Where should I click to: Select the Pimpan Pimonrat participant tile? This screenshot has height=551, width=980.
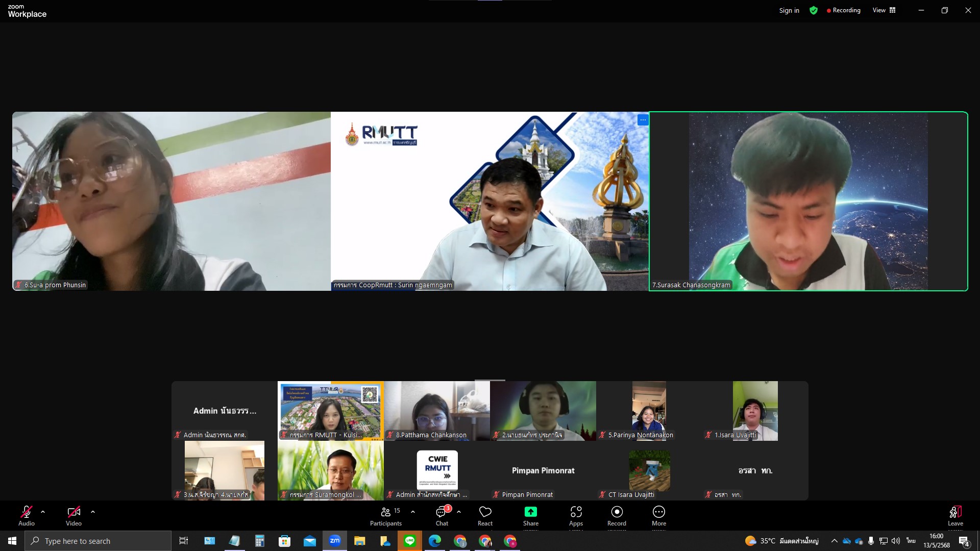pos(543,470)
